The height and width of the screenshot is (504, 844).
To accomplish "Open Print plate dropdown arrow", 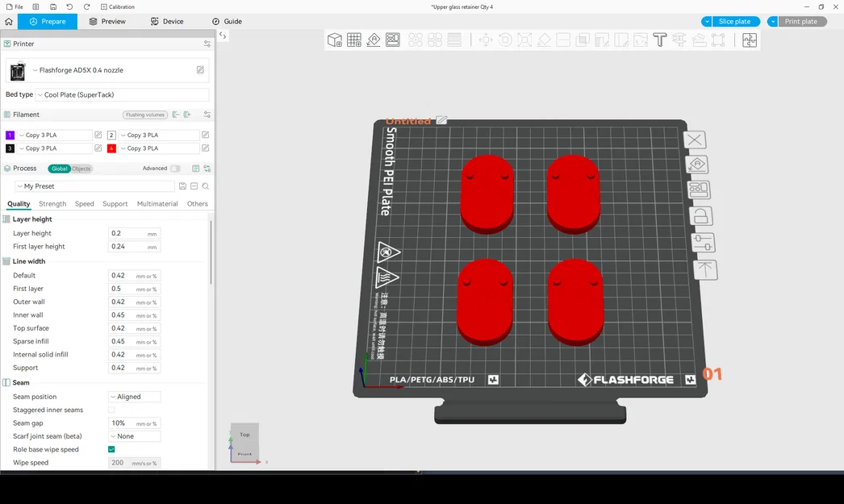I will [772, 22].
